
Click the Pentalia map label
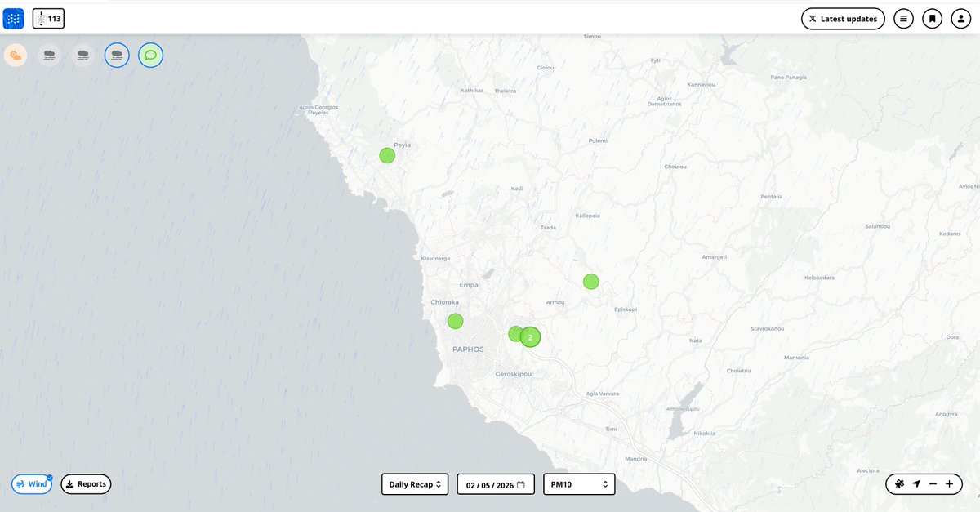(771, 197)
